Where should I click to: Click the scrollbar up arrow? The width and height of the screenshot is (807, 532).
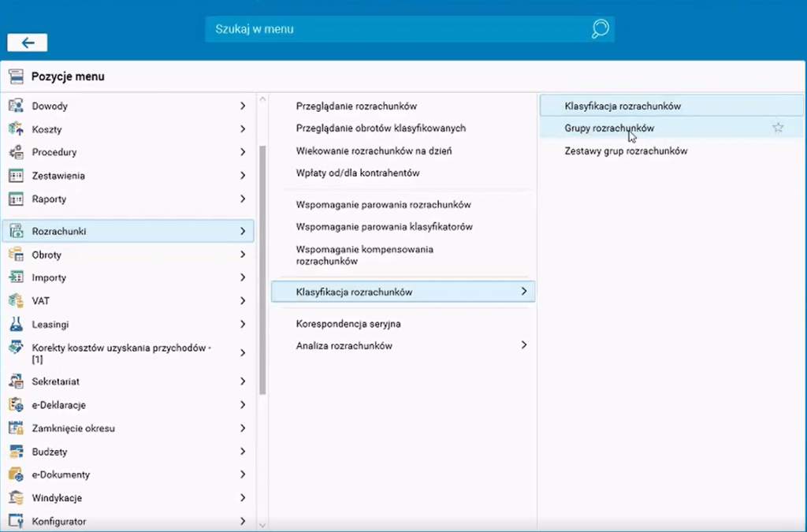click(262, 99)
